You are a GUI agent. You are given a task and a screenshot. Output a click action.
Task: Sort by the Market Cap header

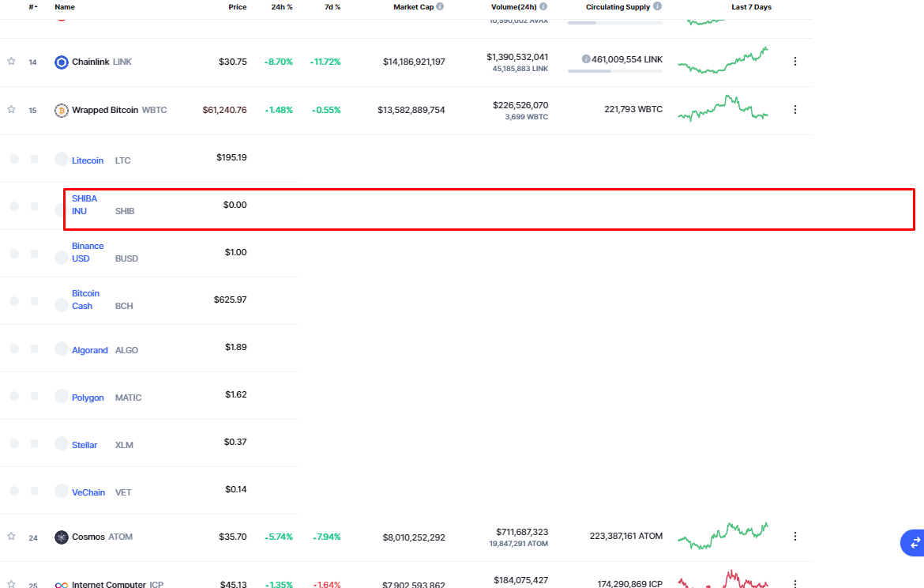pos(413,7)
